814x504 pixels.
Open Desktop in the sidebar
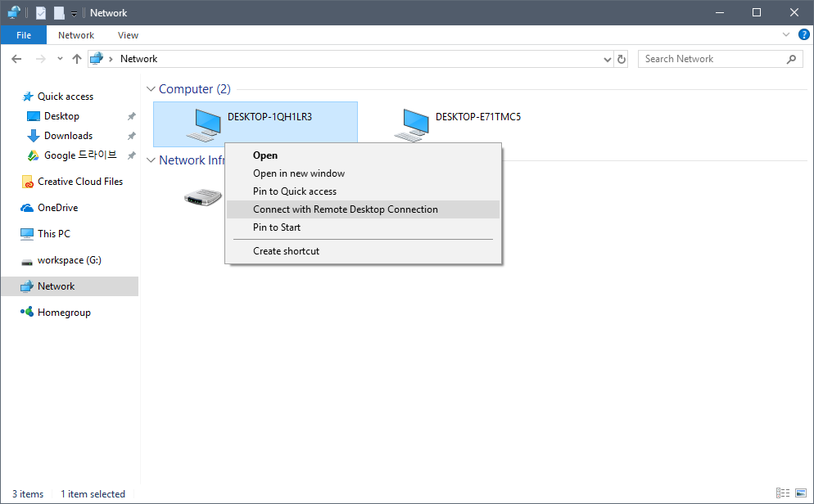point(61,116)
